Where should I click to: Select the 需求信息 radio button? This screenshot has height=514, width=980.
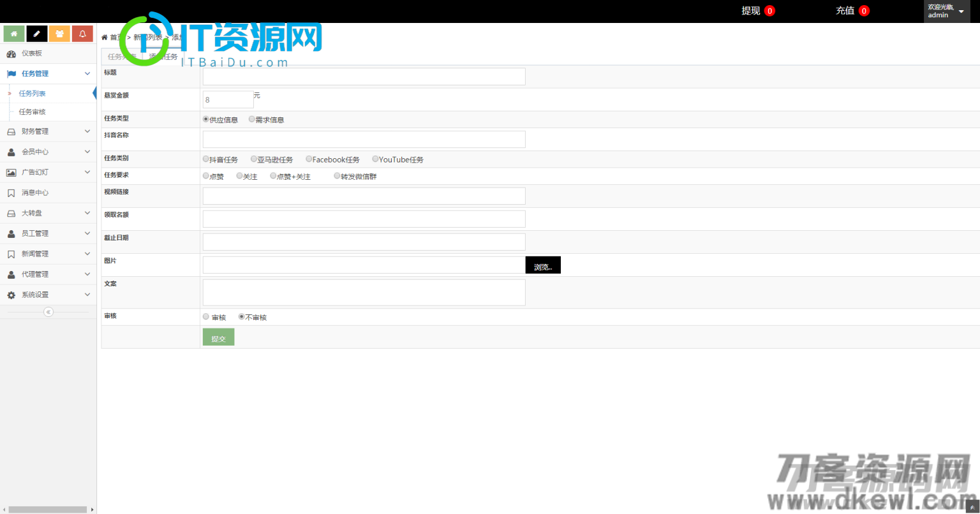point(252,119)
